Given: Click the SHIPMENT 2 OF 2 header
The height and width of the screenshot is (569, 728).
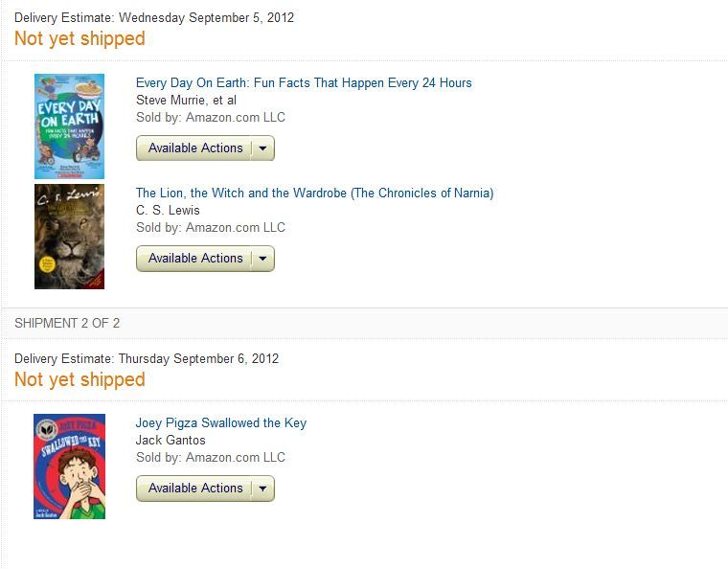Looking at the screenshot, I should tap(67, 324).
